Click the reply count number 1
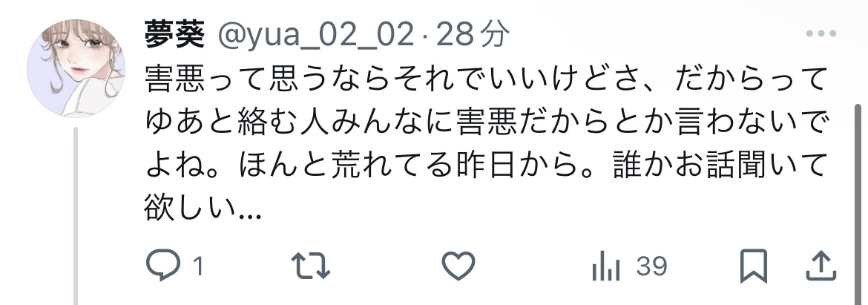The width and height of the screenshot is (868, 305). coord(198,267)
